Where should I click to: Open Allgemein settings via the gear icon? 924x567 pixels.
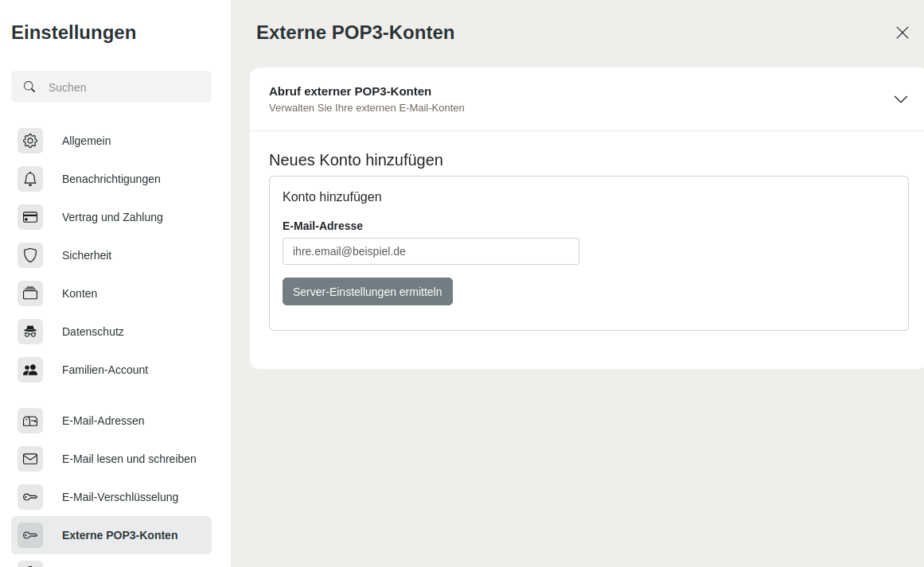[30, 141]
